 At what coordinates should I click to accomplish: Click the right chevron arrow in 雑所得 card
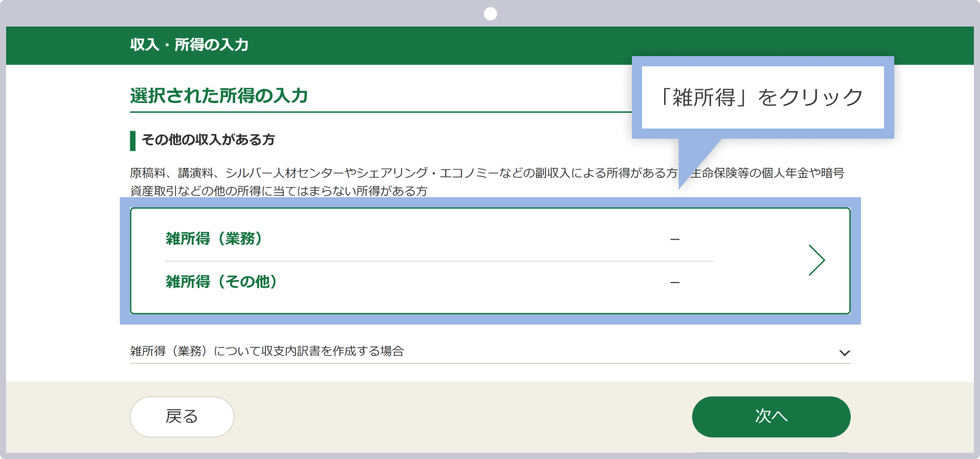pyautogui.click(x=817, y=260)
